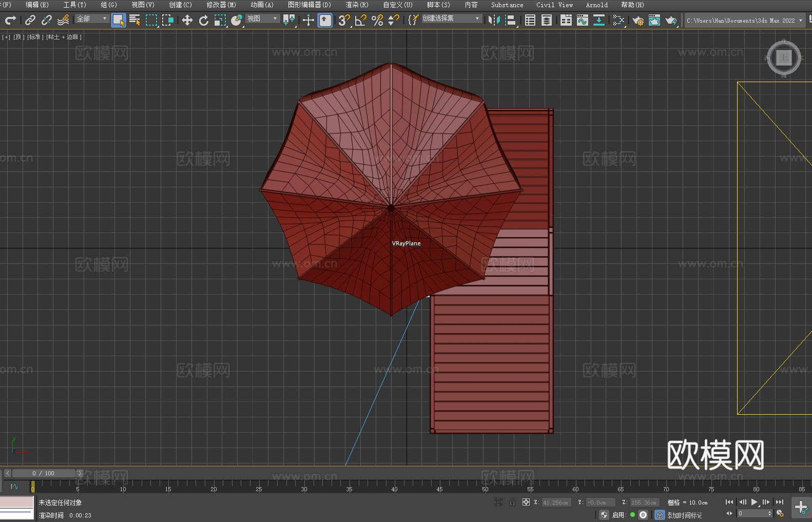Viewport: 812px width, 522px height.
Task: Toggle the Spinner Snap button
Action: click(394, 20)
